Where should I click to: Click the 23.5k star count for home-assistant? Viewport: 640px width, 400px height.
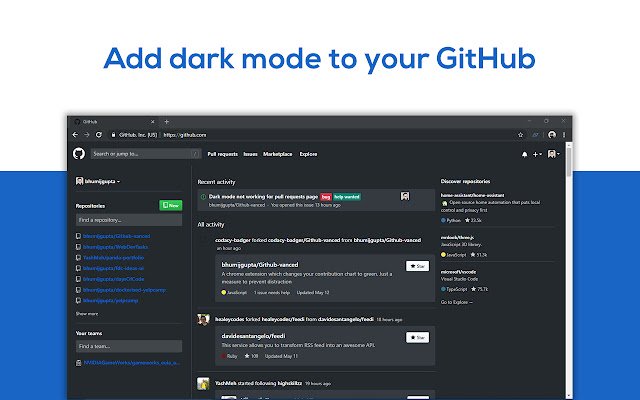click(473, 220)
